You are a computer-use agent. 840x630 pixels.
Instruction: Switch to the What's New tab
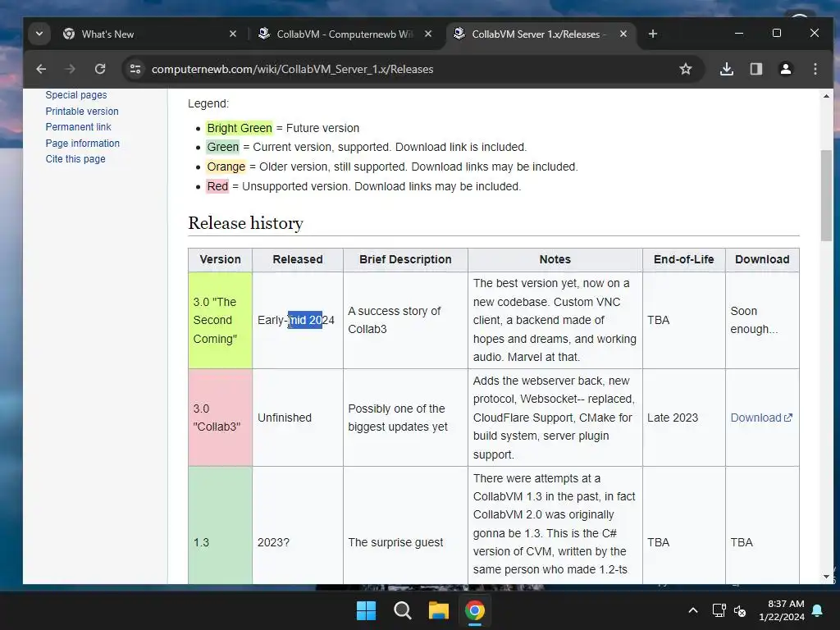tap(150, 34)
